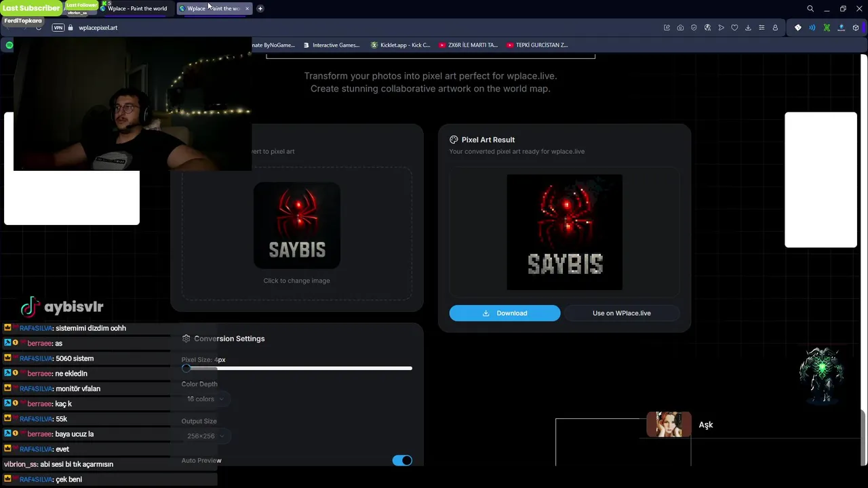Click the blue upload-arrow extension icon

pos(842,28)
